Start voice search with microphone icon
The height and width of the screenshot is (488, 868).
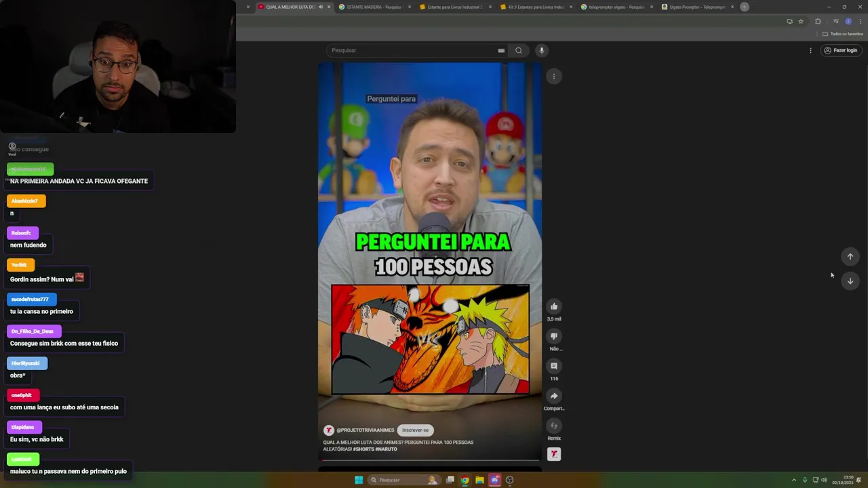pyautogui.click(x=541, y=50)
